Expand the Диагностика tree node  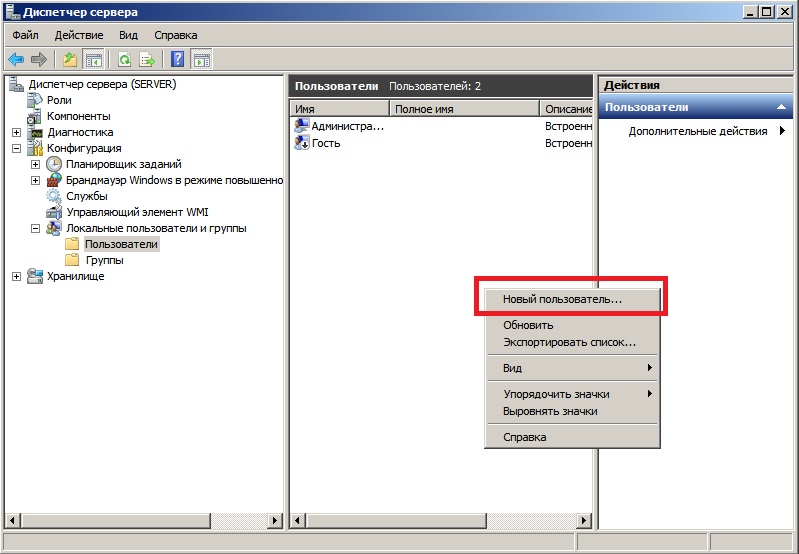click(17, 133)
